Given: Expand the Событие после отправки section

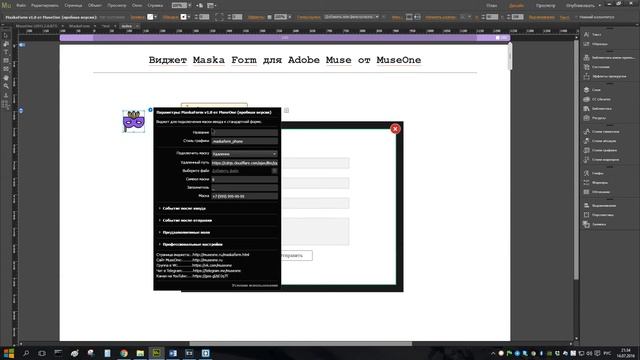Looking at the screenshot, I should pyautogui.click(x=187, y=220).
